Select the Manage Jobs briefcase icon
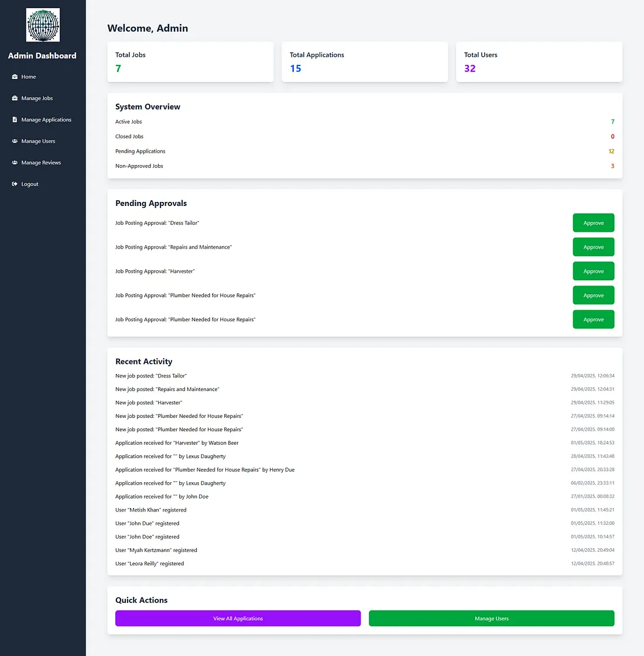This screenshot has width=644, height=656. click(x=13, y=98)
